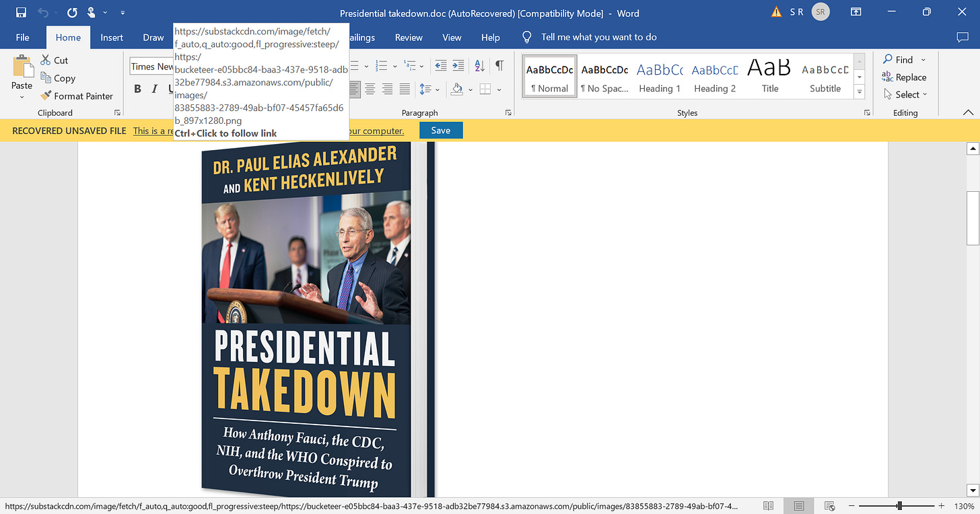
Task: Open the Multilevel List dropdown arrow
Action: pyautogui.click(x=422, y=66)
